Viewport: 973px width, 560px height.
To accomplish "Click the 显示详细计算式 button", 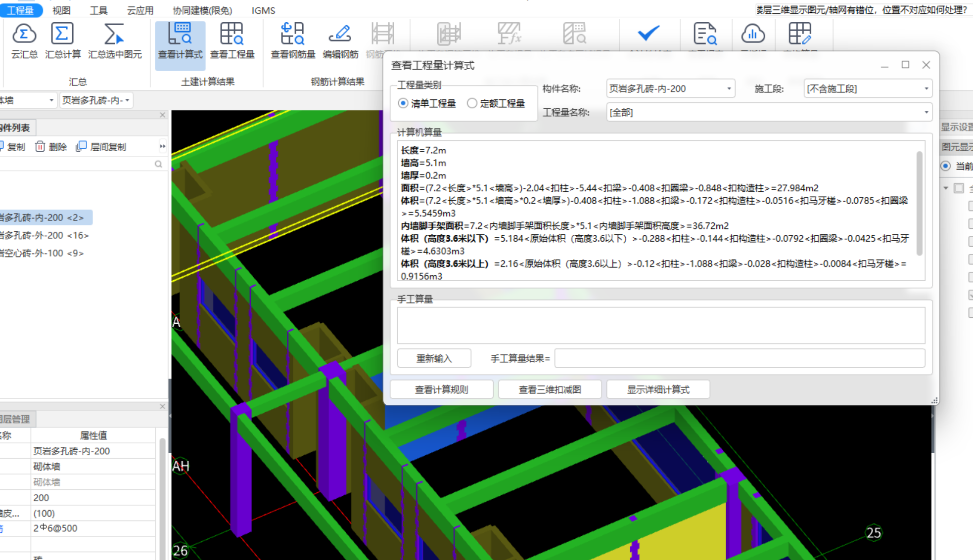I will click(658, 389).
